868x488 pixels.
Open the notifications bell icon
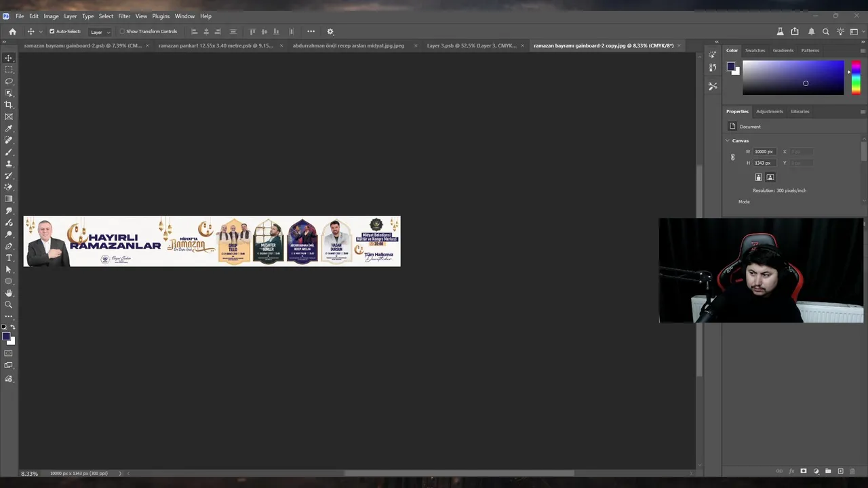[811, 31]
